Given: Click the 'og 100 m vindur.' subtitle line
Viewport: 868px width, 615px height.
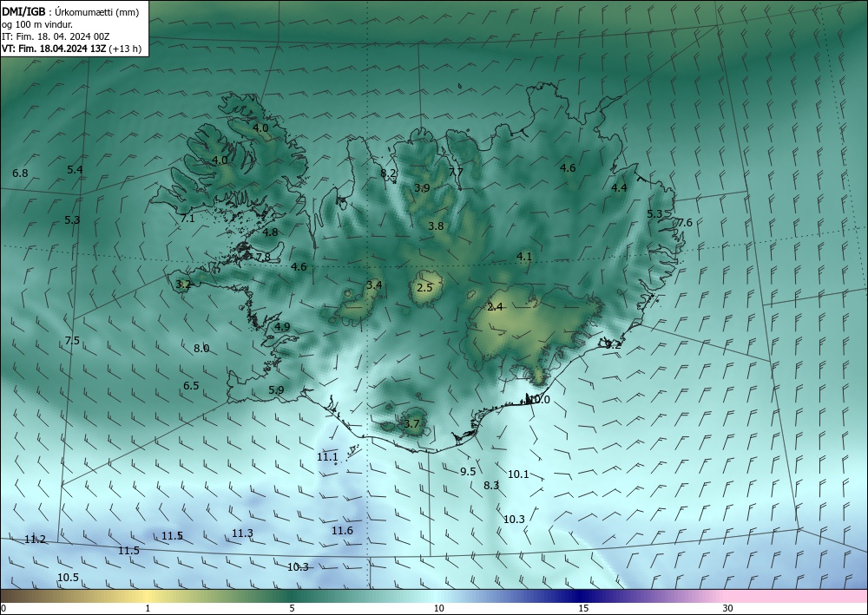Looking at the screenshot, I should [37, 24].
